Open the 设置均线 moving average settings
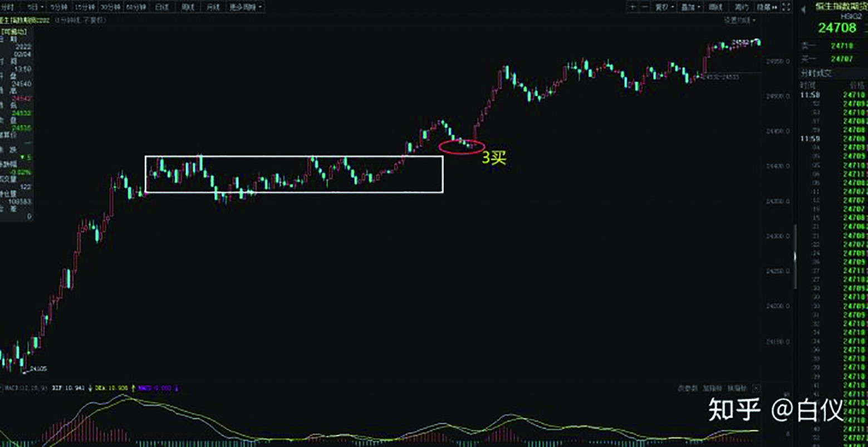Screen dimensions: 868x447 (737, 20)
